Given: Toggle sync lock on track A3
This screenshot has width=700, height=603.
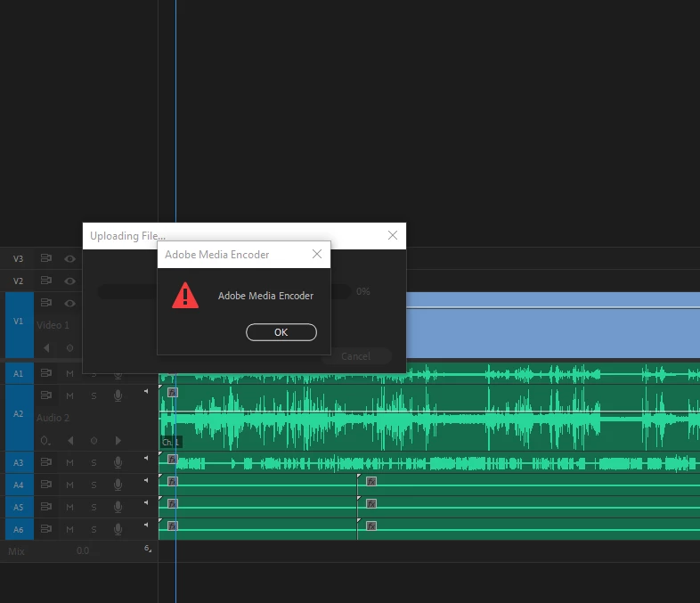Looking at the screenshot, I should click(x=46, y=462).
